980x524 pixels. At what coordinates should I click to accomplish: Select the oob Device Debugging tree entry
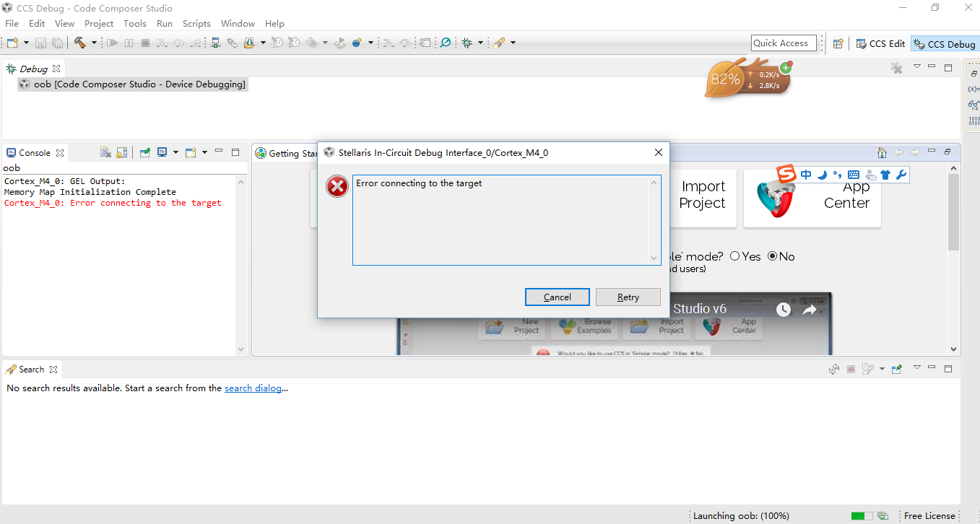[x=133, y=84]
